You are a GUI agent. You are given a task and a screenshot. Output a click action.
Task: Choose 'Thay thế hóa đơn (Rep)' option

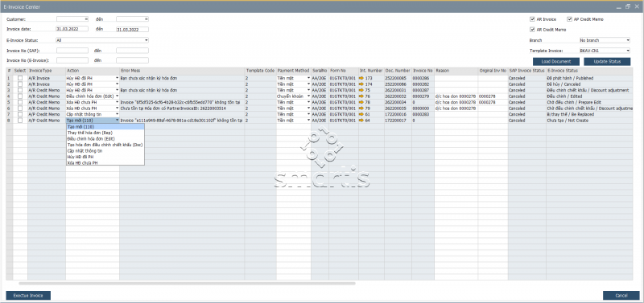coord(105,133)
